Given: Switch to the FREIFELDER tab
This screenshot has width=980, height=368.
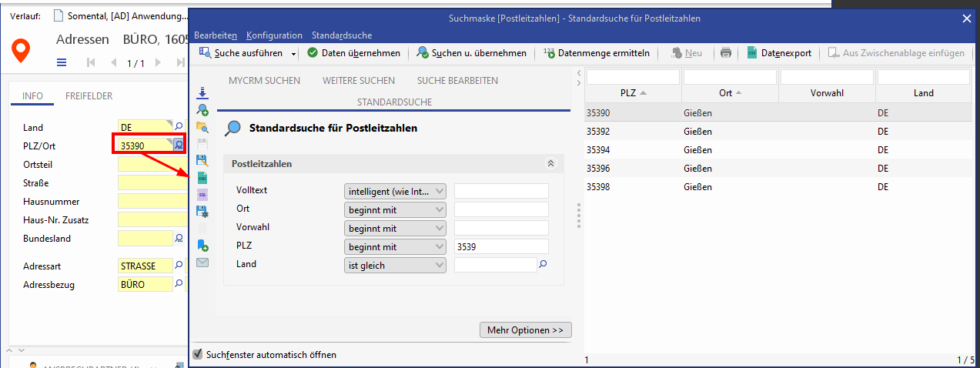Looking at the screenshot, I should point(89,96).
